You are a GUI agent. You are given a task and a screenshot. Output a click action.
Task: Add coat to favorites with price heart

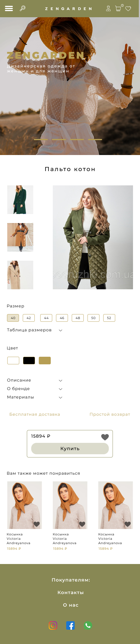click(x=105, y=437)
